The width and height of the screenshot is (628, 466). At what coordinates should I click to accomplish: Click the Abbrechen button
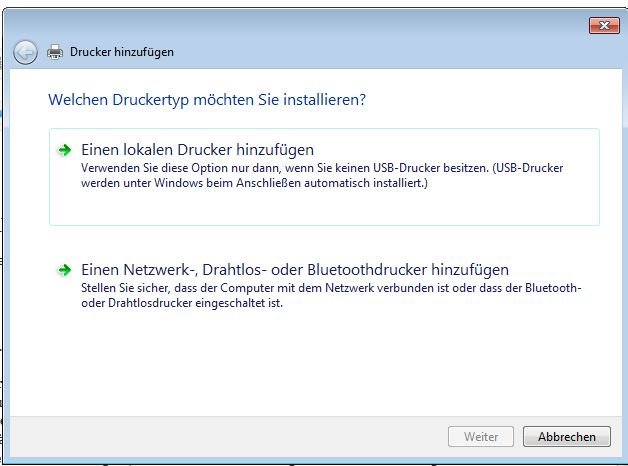pyautogui.click(x=567, y=436)
